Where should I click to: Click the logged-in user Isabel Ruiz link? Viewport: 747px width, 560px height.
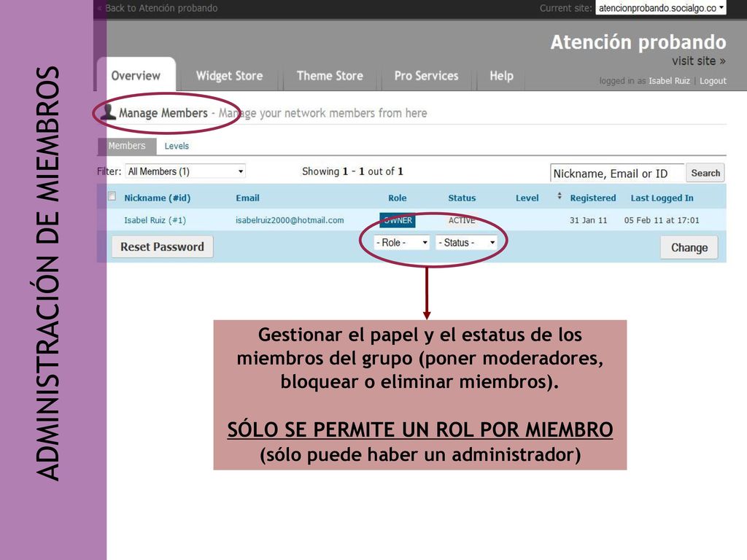tap(669, 81)
